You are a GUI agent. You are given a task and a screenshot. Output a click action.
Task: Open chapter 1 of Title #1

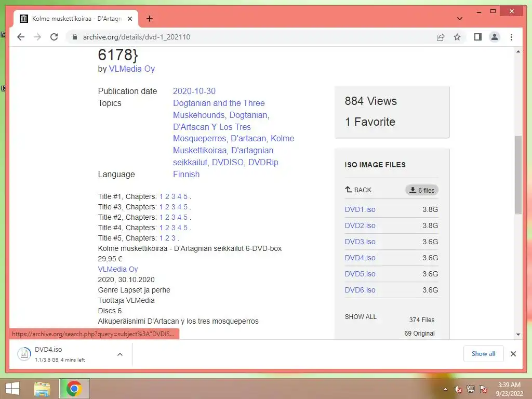161,196
